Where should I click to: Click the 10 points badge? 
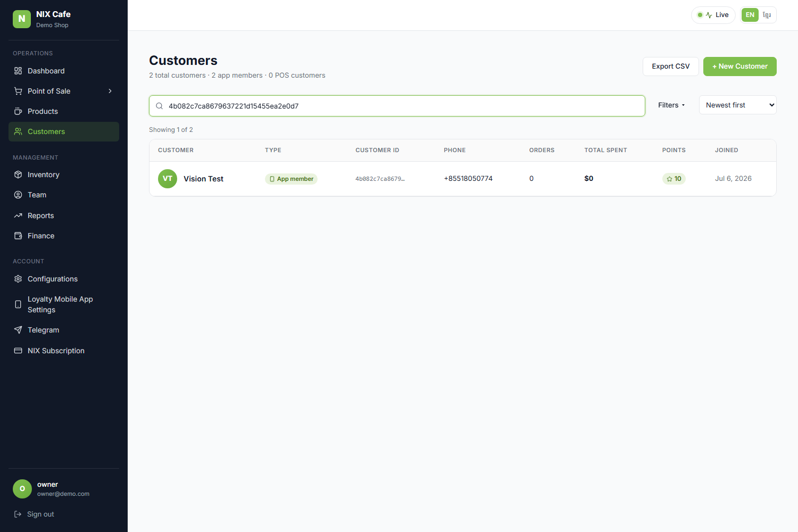(674, 179)
